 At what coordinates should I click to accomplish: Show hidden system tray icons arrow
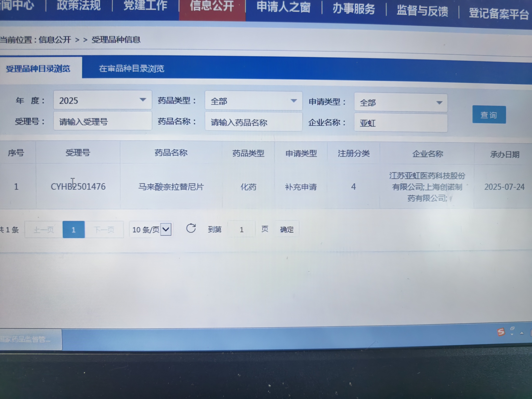522,333
